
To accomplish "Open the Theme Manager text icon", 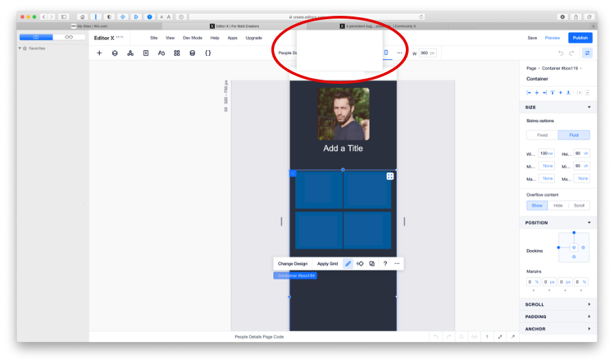I will tap(161, 53).
